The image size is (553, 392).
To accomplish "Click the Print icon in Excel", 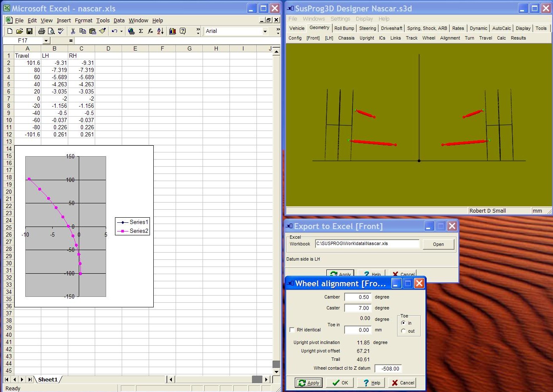I will [x=41, y=31].
